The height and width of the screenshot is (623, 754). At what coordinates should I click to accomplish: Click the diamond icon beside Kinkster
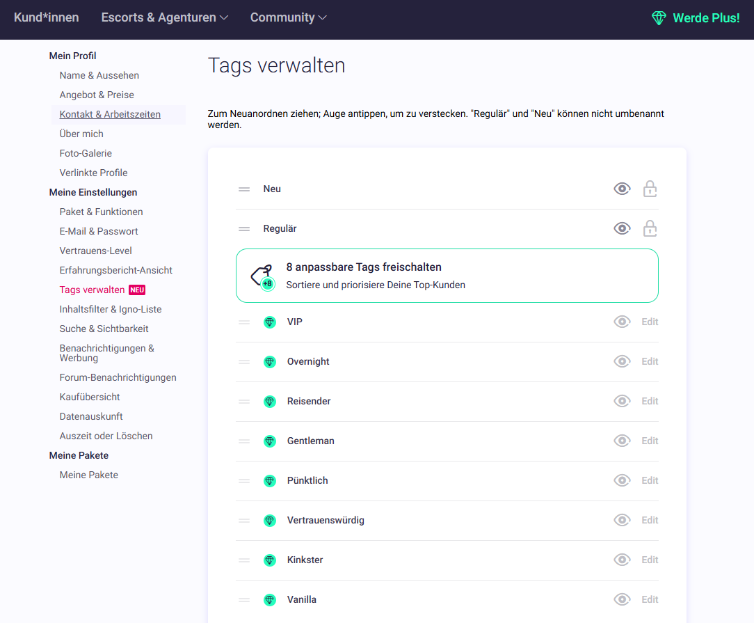(270, 560)
